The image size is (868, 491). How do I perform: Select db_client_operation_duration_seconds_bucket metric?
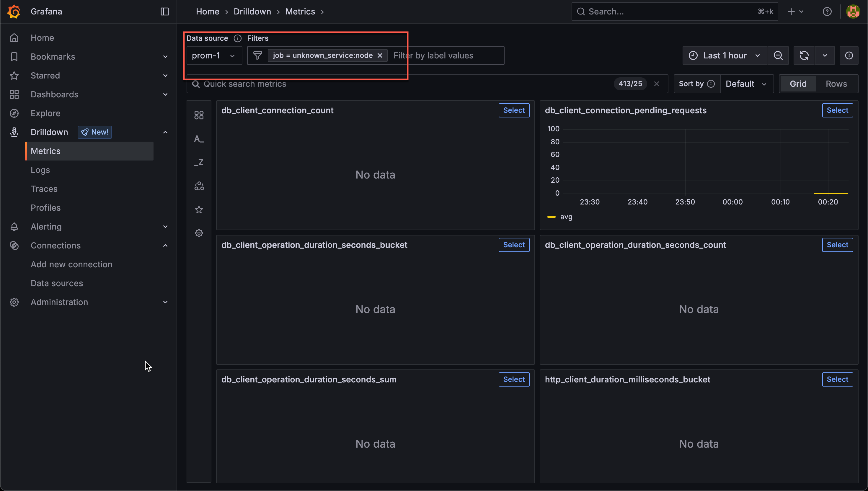(514, 245)
